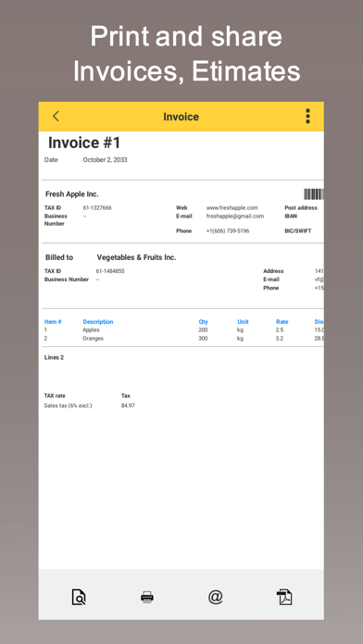
Task: Print the invoice with printer icon
Action: 147,597
